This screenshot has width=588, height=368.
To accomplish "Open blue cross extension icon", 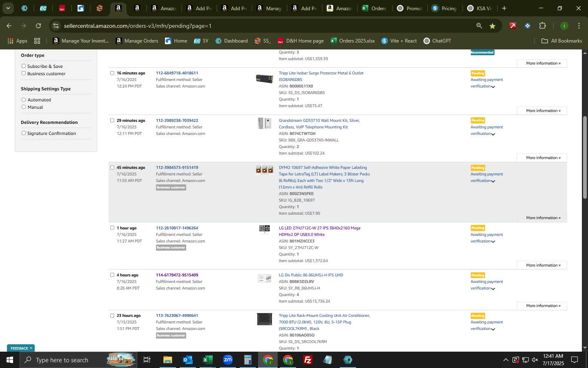I will [528, 26].
